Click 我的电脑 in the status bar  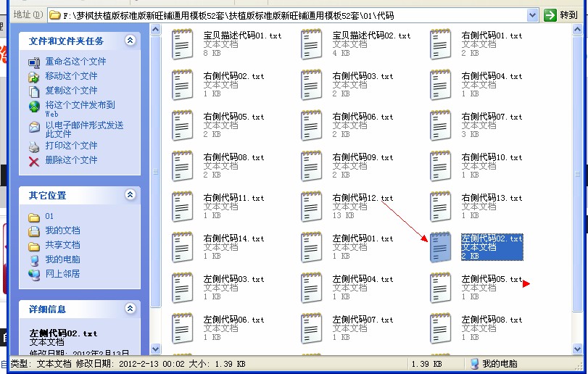[499, 364]
